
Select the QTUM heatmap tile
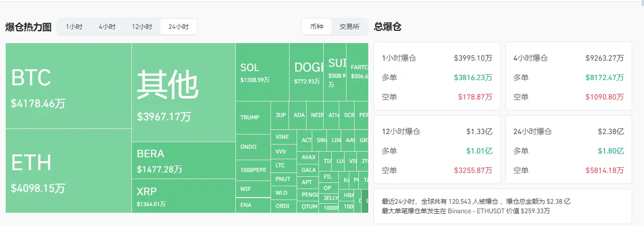(x=308, y=207)
